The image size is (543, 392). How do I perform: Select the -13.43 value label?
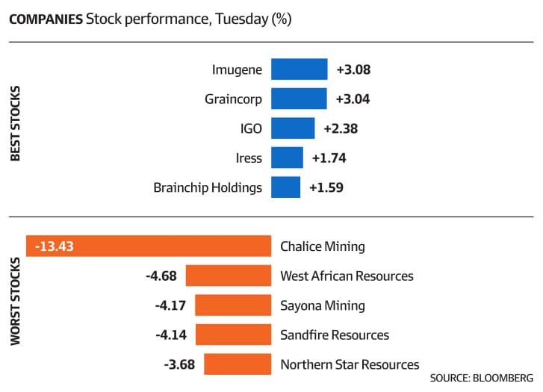[x=55, y=246]
